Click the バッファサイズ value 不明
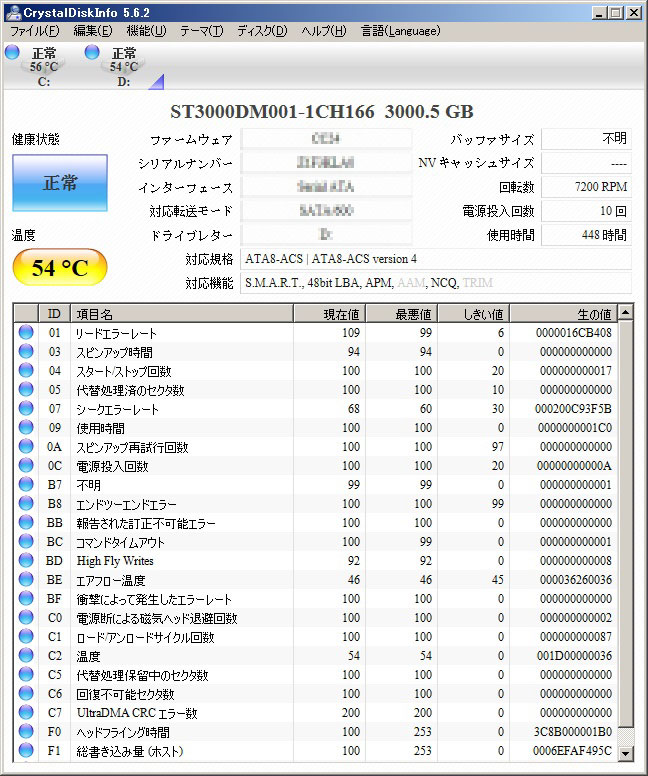Viewport: 648px width, 776px height. pyautogui.click(x=587, y=139)
